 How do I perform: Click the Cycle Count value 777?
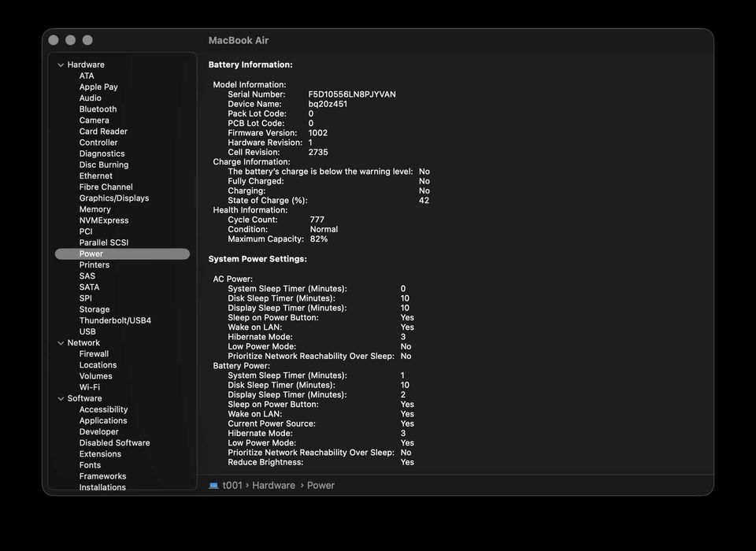[317, 220]
